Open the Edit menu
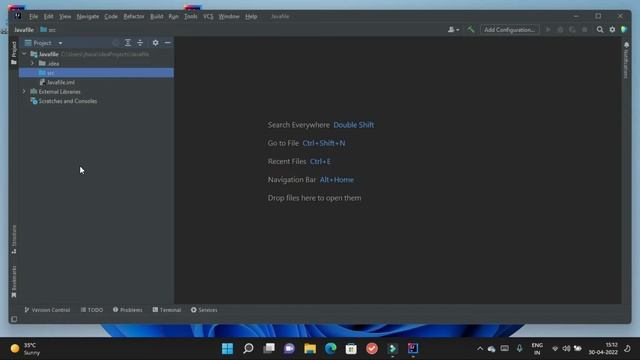The image size is (640, 360). click(49, 17)
